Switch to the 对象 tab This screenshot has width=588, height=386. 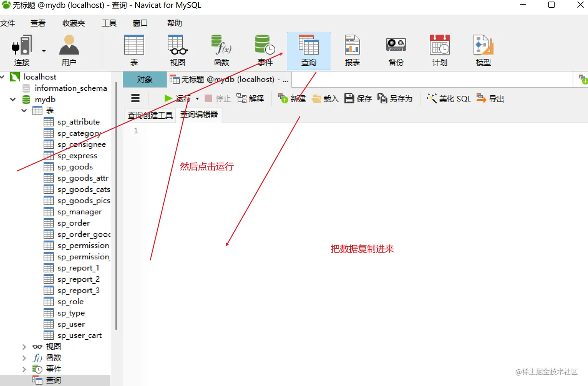tap(145, 79)
